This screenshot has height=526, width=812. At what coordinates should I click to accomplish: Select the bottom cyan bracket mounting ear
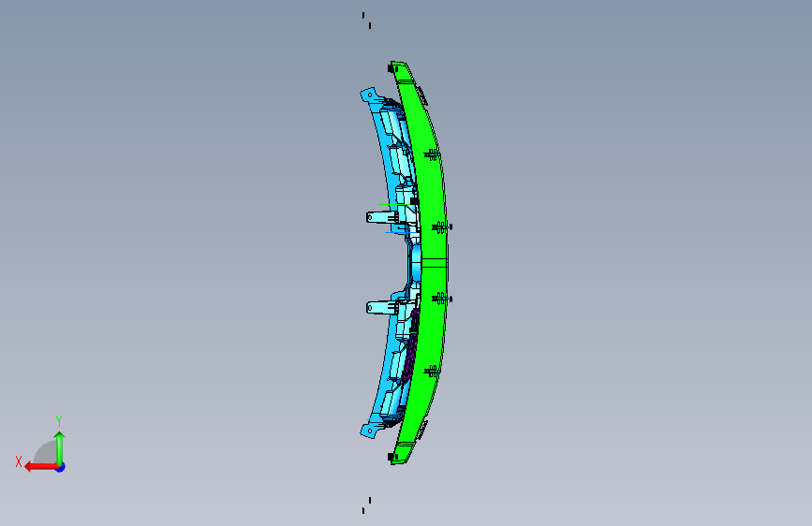point(369,431)
